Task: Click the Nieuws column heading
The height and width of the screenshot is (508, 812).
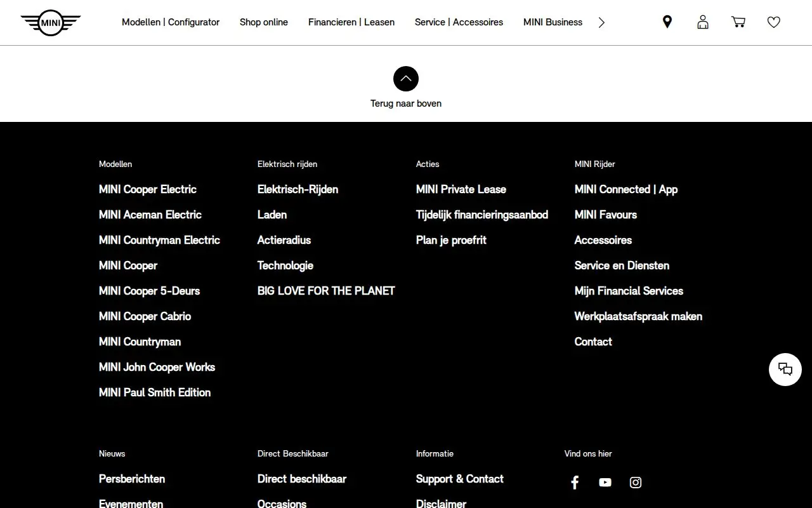Action: click(x=112, y=453)
